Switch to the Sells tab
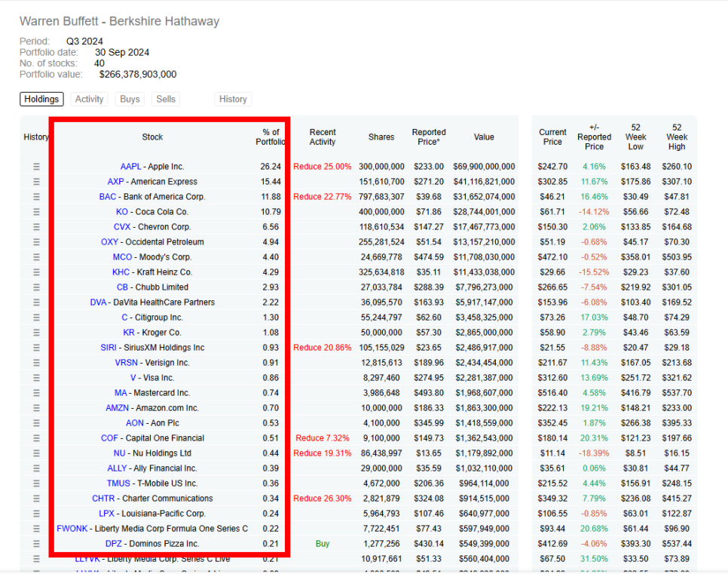 [x=166, y=99]
